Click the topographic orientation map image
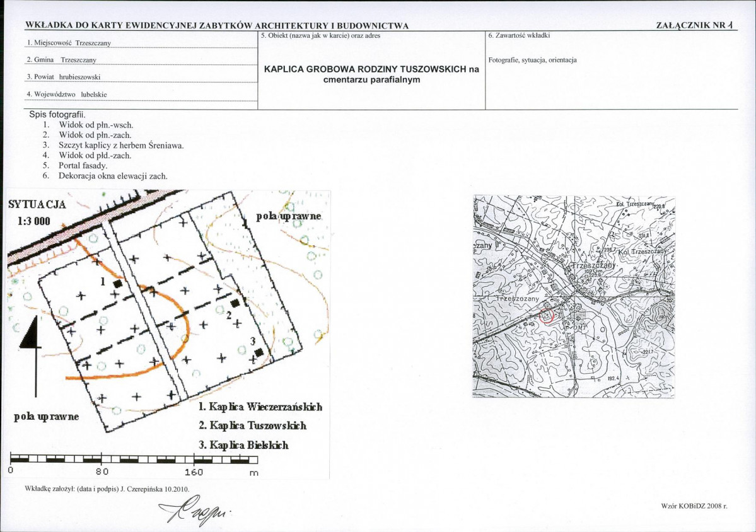The width and height of the screenshot is (756, 532). tap(574, 296)
